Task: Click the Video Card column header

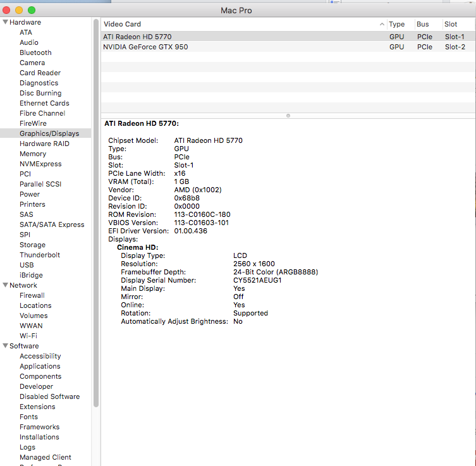Action: pos(244,24)
